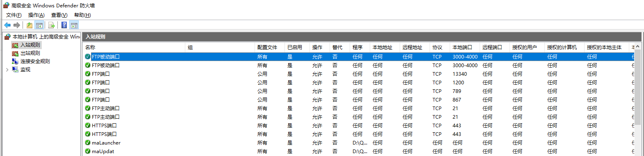Click green check icon of port 1200 rule
This screenshot has width=644, height=156.
88,82
